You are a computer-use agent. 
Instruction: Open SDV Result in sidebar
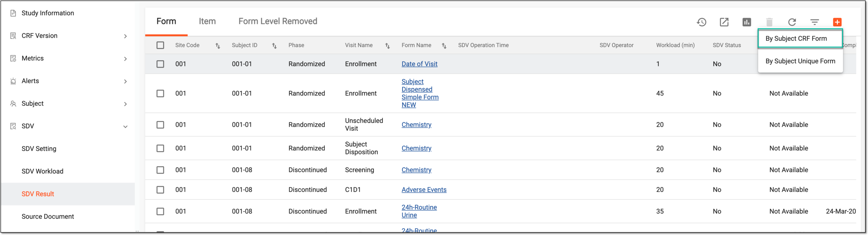click(38, 194)
